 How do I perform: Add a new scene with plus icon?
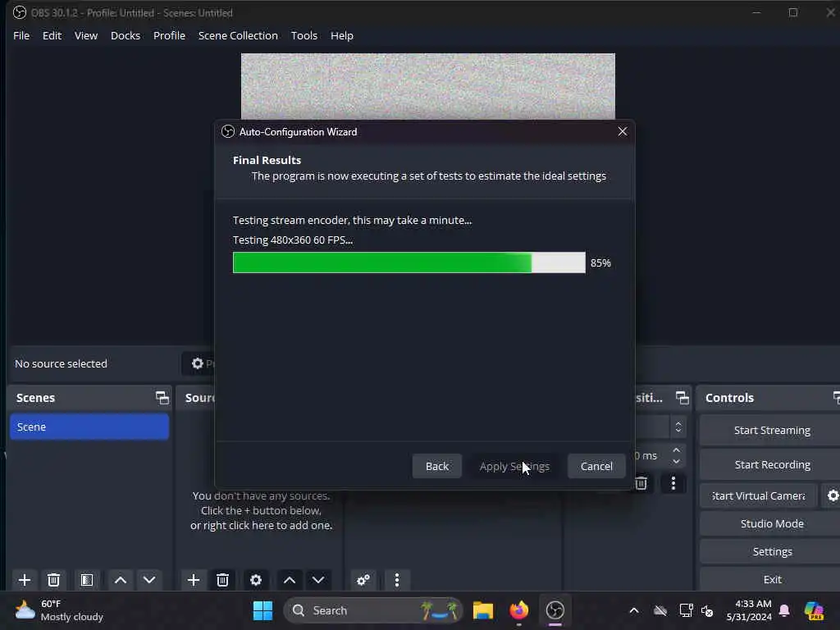[24, 580]
